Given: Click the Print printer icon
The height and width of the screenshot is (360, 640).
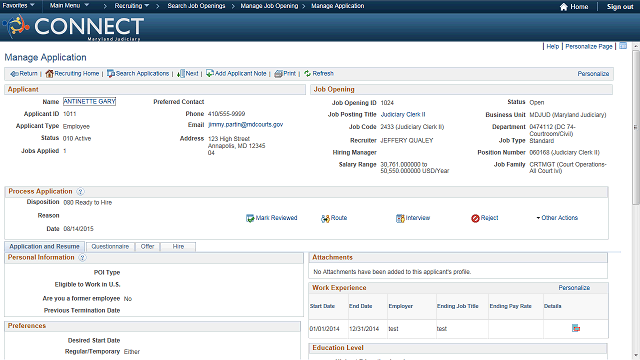Looking at the screenshot, I should 278,74.
